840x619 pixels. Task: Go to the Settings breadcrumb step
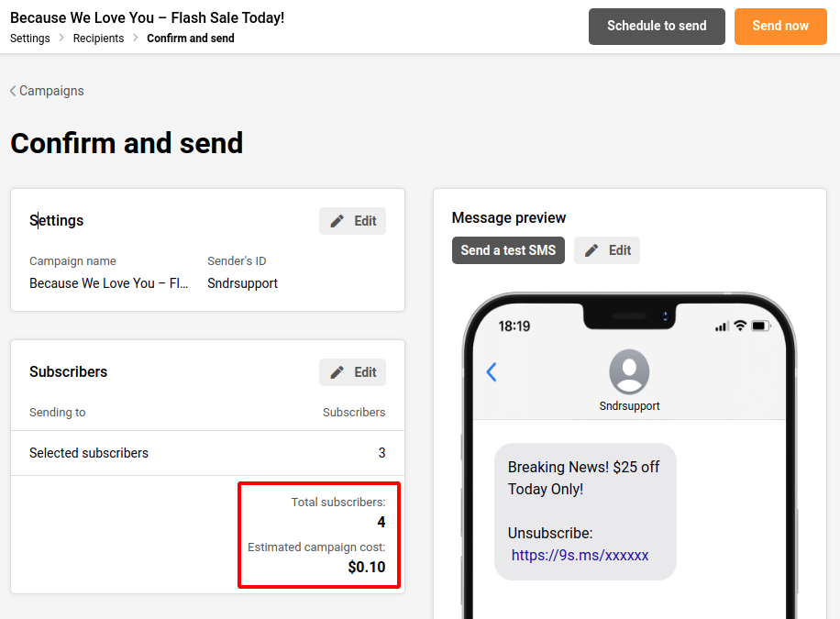tap(30, 39)
